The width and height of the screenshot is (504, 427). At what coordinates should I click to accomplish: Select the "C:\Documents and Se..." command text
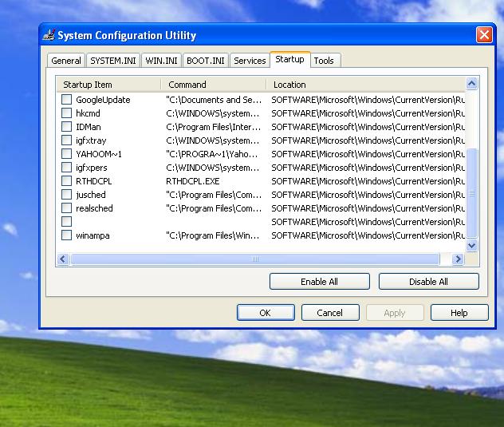[214, 100]
